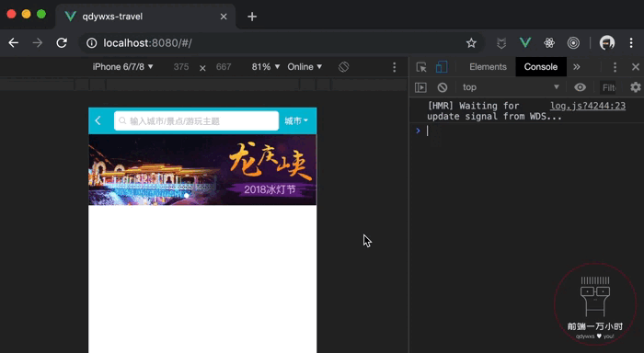Screen dimensions: 644x353
Task: Open the React devtools extension icon
Action: (549, 42)
